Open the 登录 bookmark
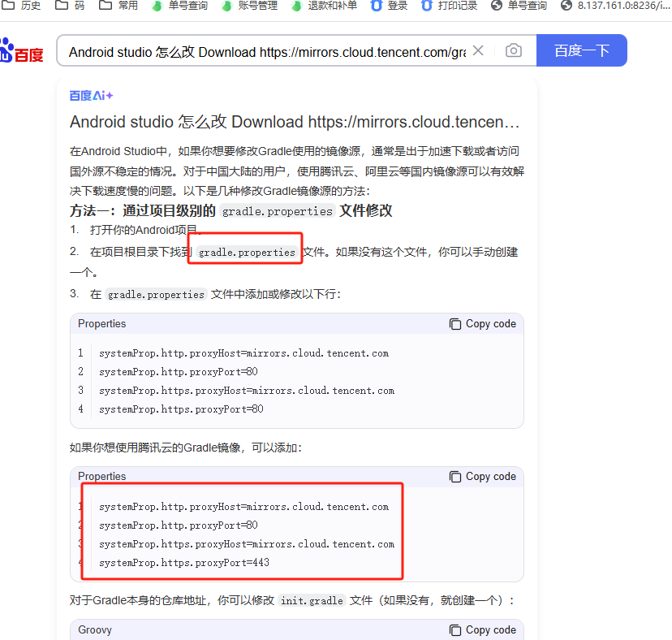The width and height of the screenshot is (672, 640). click(389, 6)
